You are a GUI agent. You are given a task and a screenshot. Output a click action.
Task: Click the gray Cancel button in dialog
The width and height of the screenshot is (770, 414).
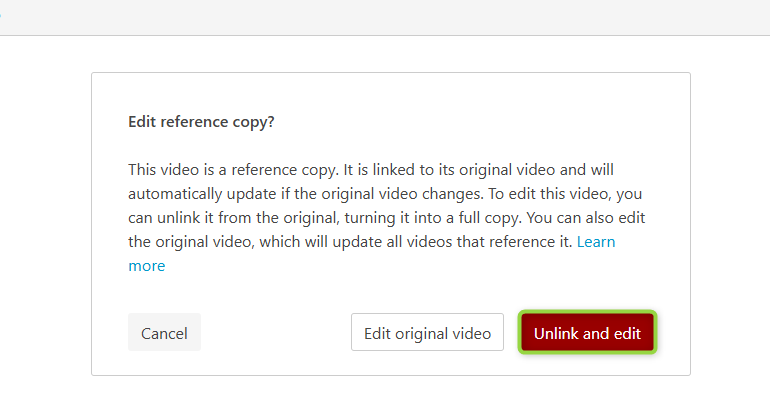pyautogui.click(x=164, y=332)
